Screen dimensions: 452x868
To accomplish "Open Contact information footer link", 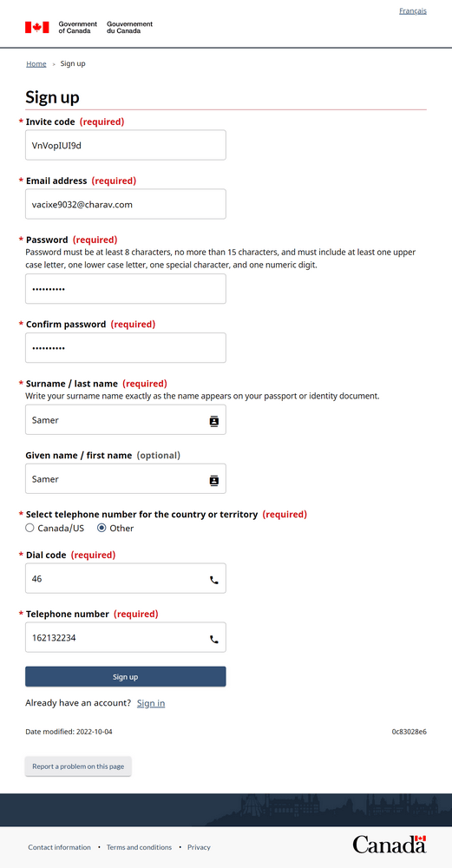I will click(x=59, y=847).
